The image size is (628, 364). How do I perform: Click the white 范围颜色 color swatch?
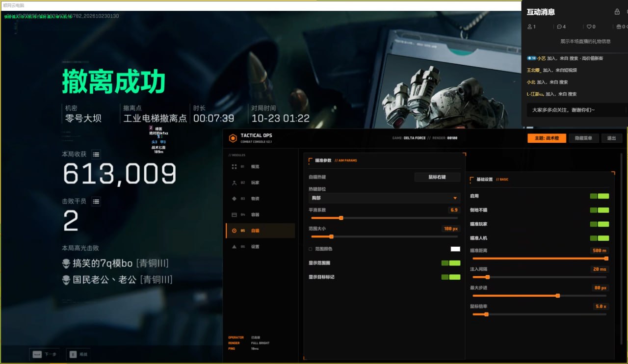[455, 249]
